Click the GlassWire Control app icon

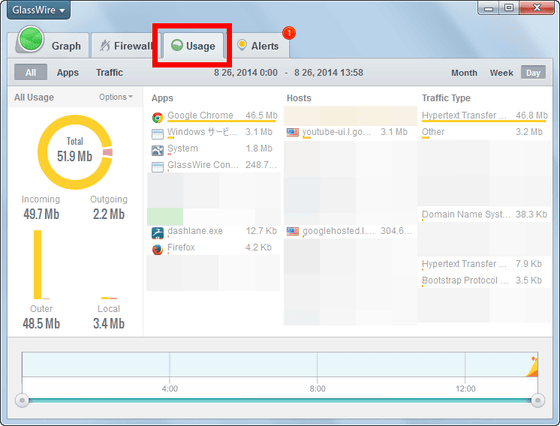158,167
